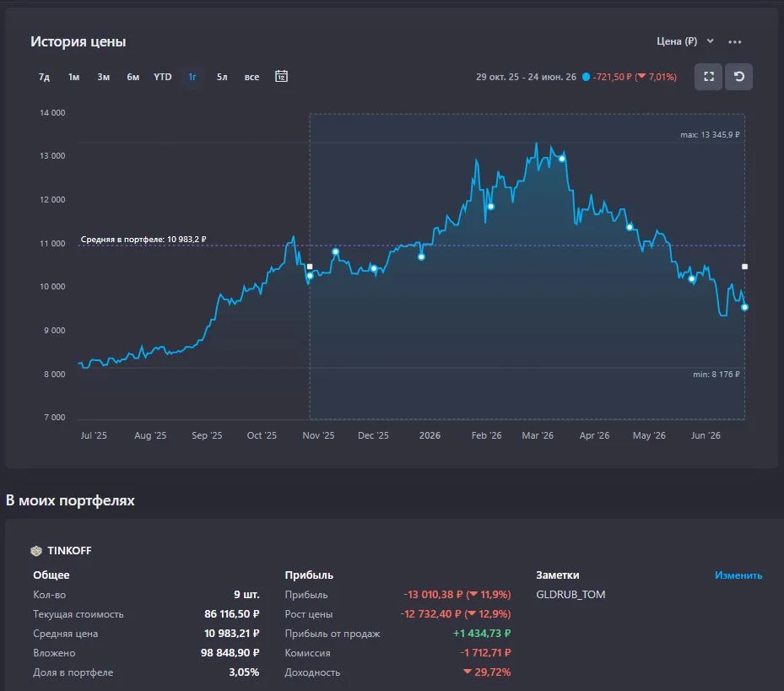Screen dimensions: 784x691
Task: Open the Цена (₽) dropdown
Action: click(x=684, y=41)
